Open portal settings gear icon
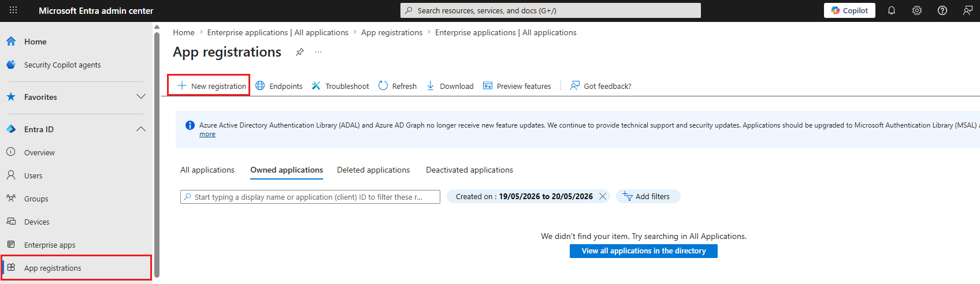This screenshot has height=284, width=980. click(917, 10)
